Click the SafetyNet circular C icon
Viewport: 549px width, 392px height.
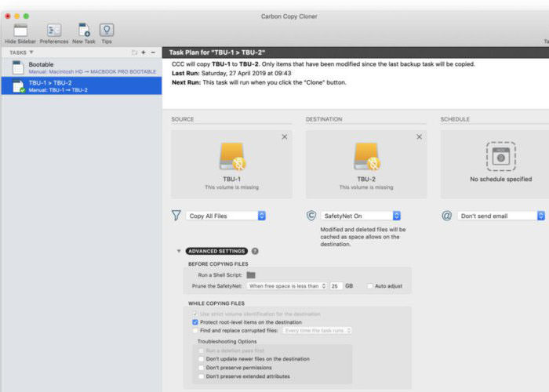point(311,216)
